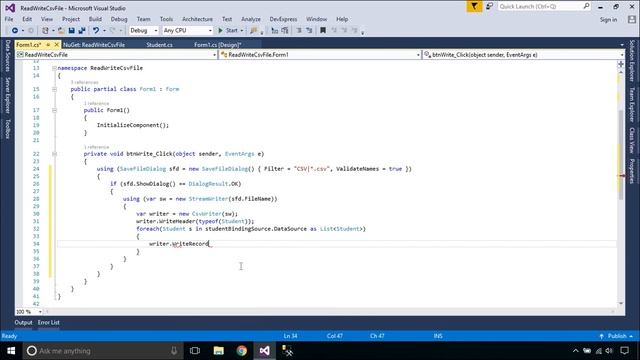Expand the Properties side panel

click(x=632, y=171)
